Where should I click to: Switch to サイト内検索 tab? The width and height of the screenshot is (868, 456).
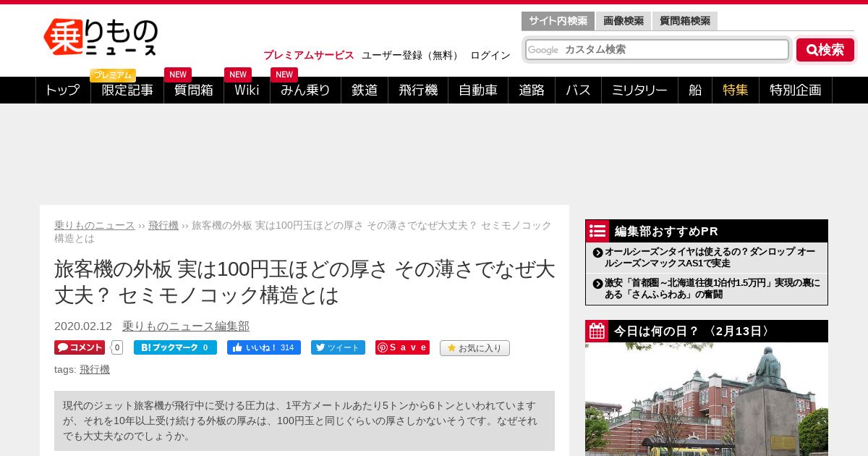(558, 21)
